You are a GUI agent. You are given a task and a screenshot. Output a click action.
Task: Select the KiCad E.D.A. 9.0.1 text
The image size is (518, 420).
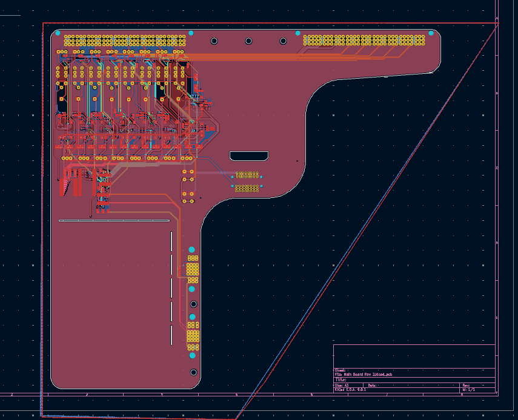pyautogui.click(x=350, y=390)
